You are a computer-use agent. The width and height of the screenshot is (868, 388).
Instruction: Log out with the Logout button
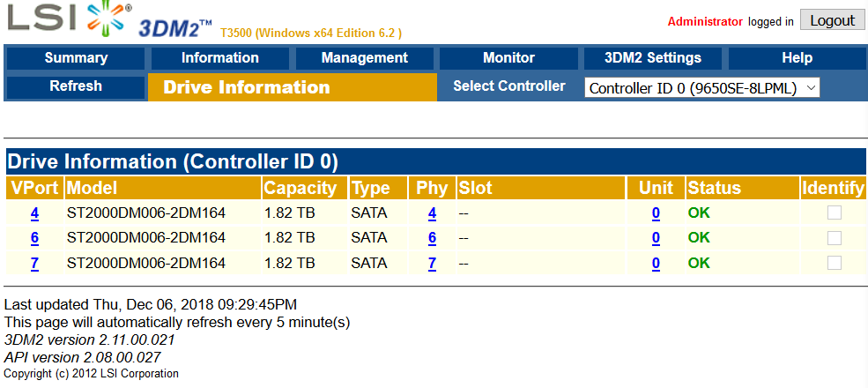[832, 20]
